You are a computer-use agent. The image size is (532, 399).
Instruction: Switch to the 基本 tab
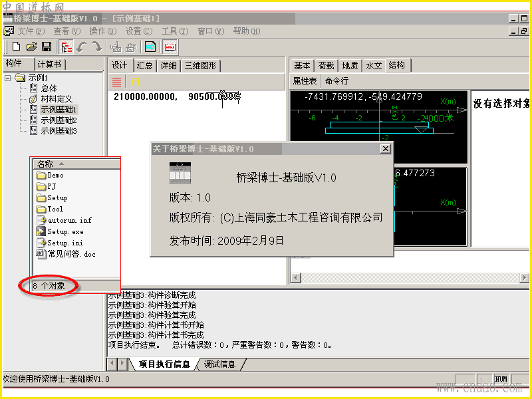(302, 65)
